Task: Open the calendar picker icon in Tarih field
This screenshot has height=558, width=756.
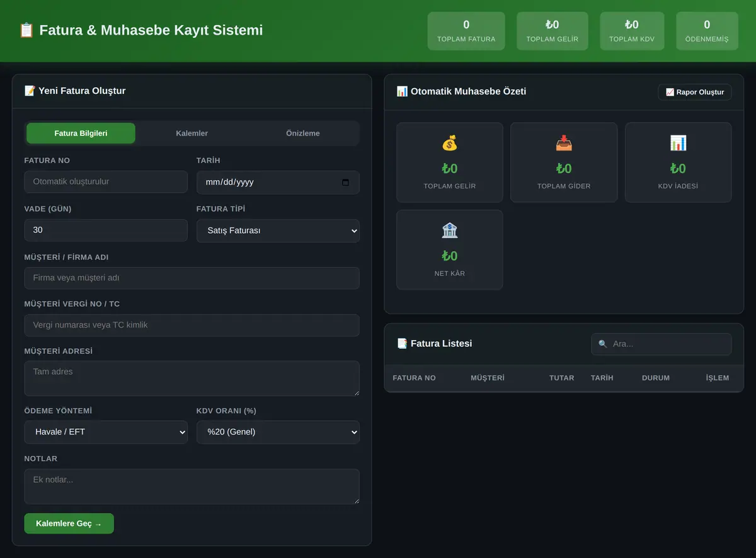Action: pos(345,183)
